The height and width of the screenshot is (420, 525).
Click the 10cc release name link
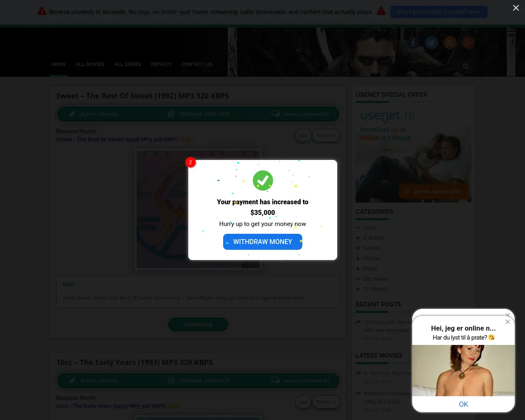(111, 406)
